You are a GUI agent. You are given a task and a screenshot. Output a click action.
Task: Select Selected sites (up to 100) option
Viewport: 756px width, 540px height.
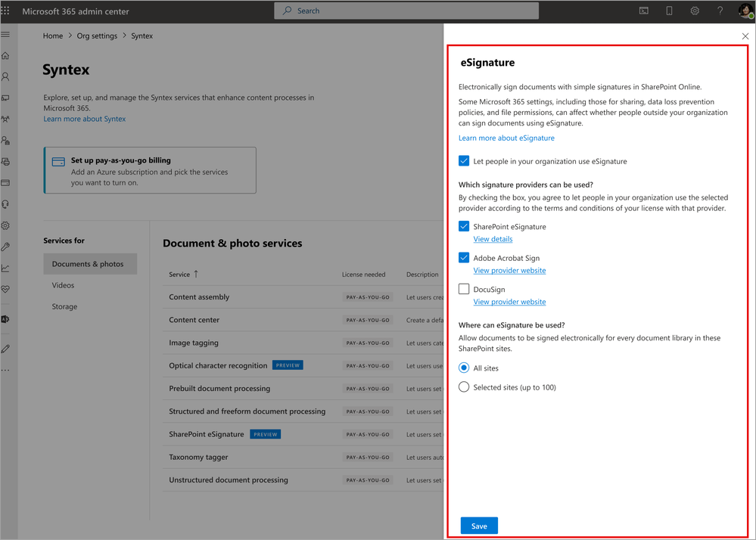[x=464, y=387]
